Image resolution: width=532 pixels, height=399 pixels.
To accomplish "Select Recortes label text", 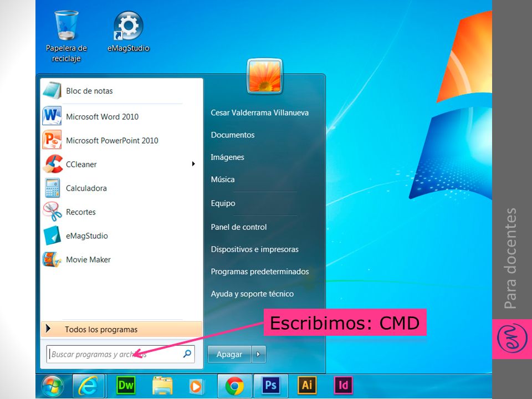I will pyautogui.click(x=81, y=212).
